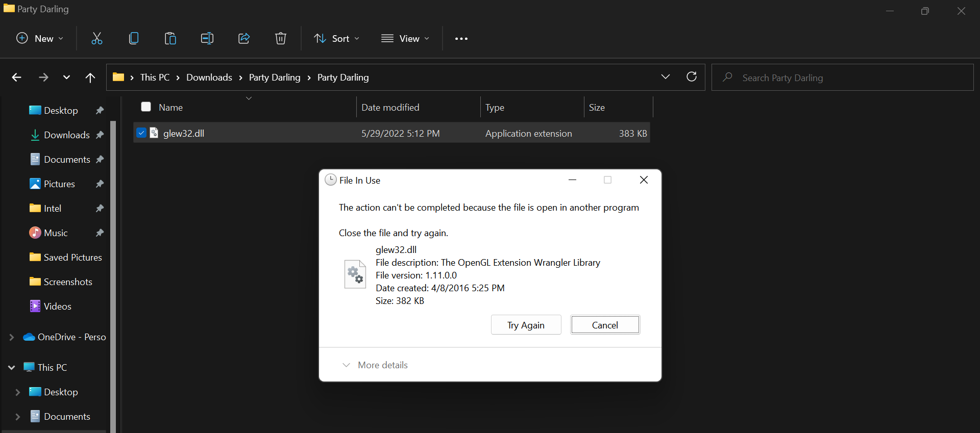Collapse the This PC tree node

tap(11, 367)
